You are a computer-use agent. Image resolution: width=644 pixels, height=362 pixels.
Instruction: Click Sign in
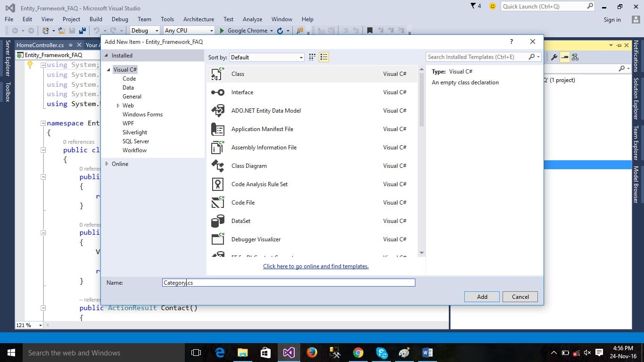tap(612, 20)
